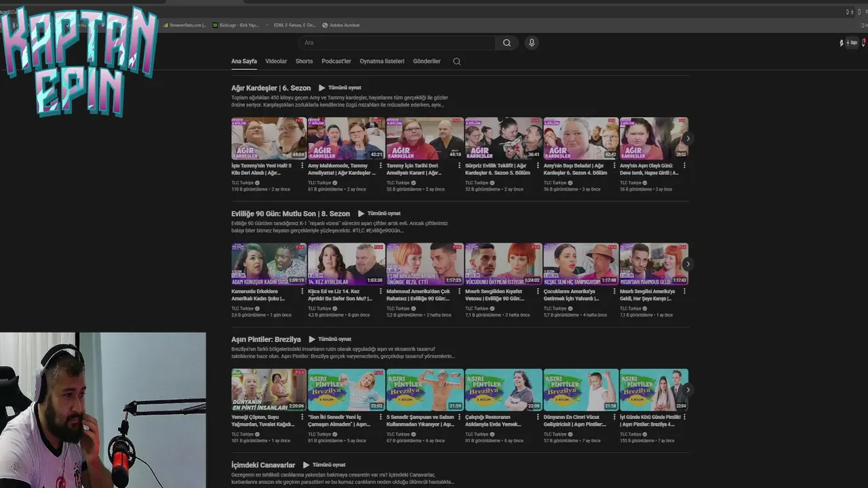Open the Evliliğe 90 Gün: Mutlu Son playlist title

[290, 213]
